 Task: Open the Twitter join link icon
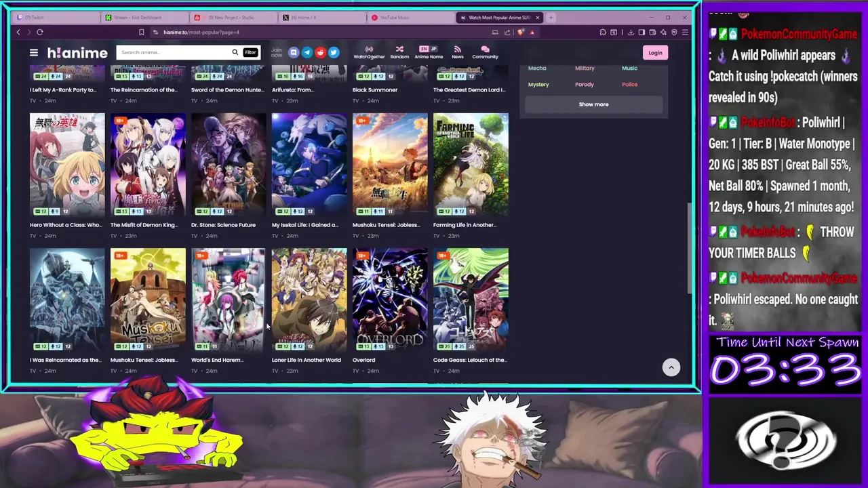(x=334, y=52)
